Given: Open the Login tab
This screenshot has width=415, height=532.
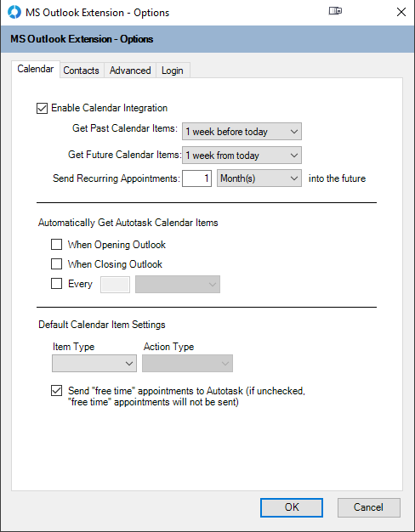Looking at the screenshot, I should pos(173,71).
